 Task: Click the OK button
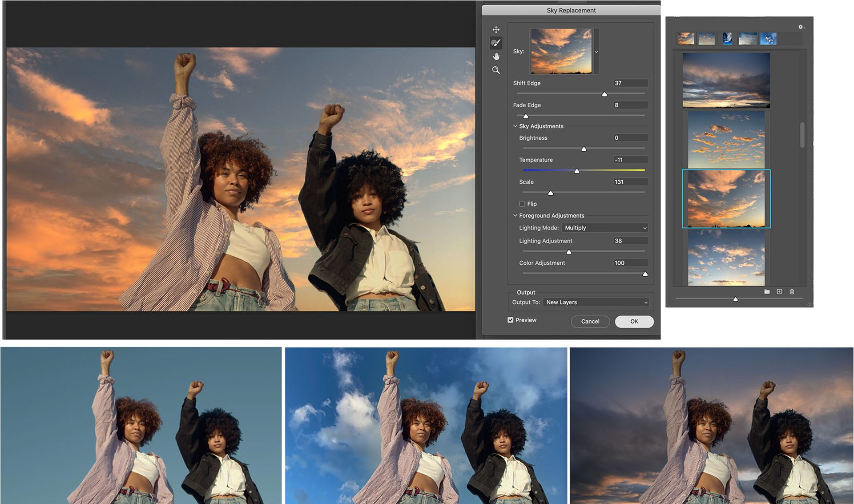(x=634, y=321)
